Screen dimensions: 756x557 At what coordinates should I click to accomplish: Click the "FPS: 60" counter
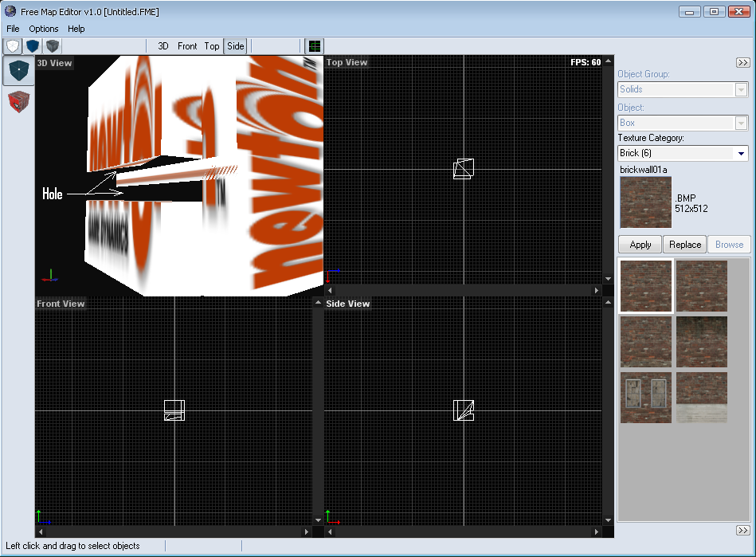click(x=586, y=62)
